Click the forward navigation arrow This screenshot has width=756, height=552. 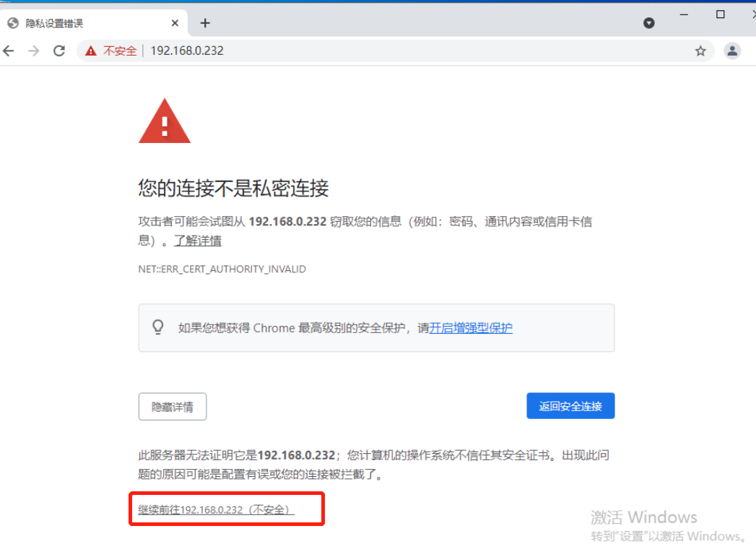[x=34, y=51]
